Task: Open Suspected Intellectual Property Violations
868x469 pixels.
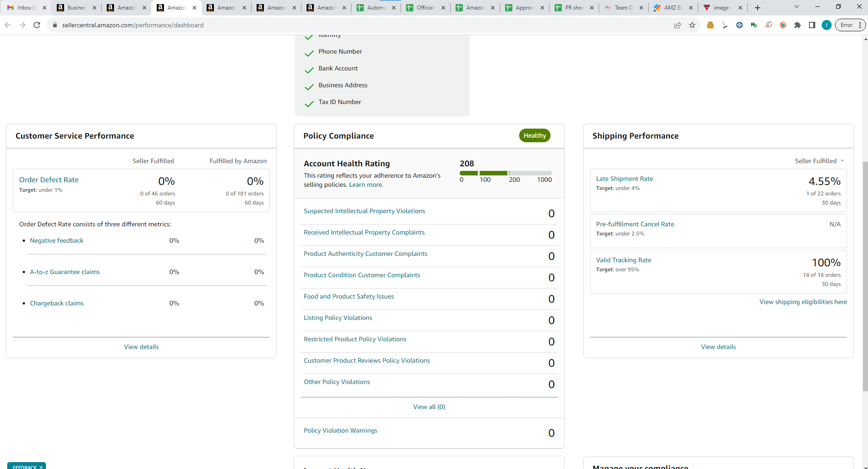Action: tap(364, 211)
